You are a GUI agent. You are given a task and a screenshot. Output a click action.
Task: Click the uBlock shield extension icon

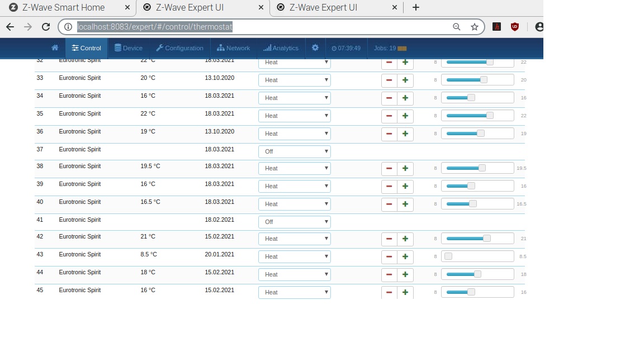point(515,27)
